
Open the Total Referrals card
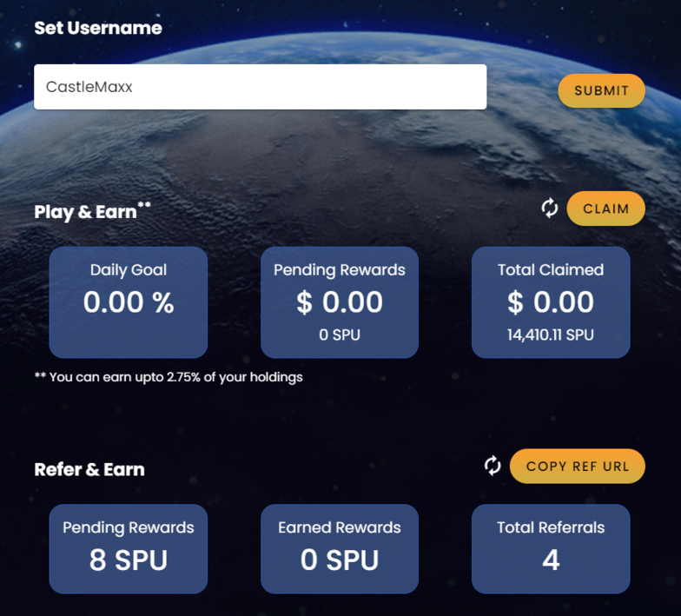point(551,549)
